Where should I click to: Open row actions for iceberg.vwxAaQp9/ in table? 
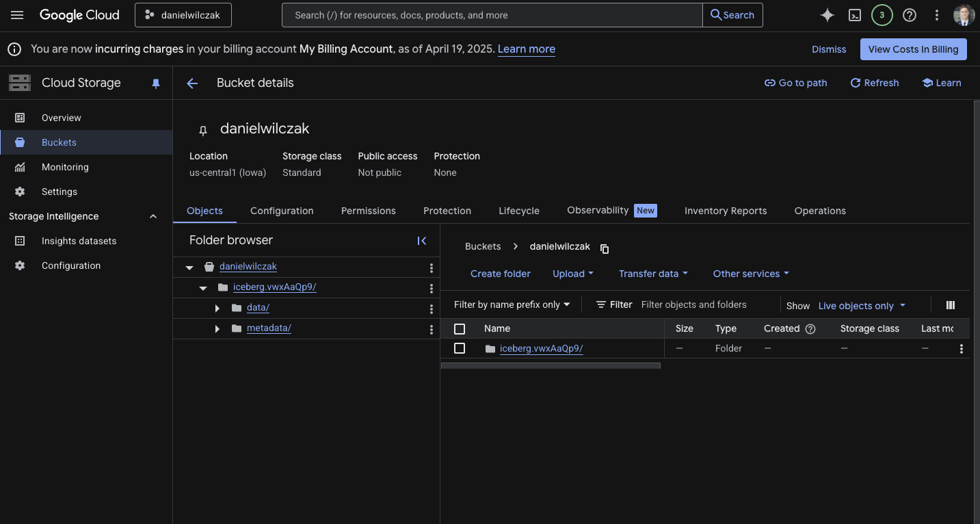[x=962, y=349]
